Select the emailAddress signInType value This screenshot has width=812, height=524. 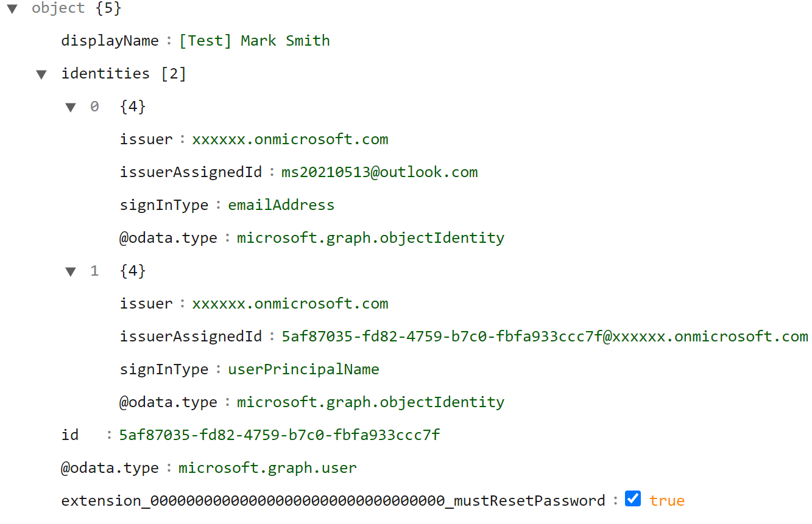[281, 204]
